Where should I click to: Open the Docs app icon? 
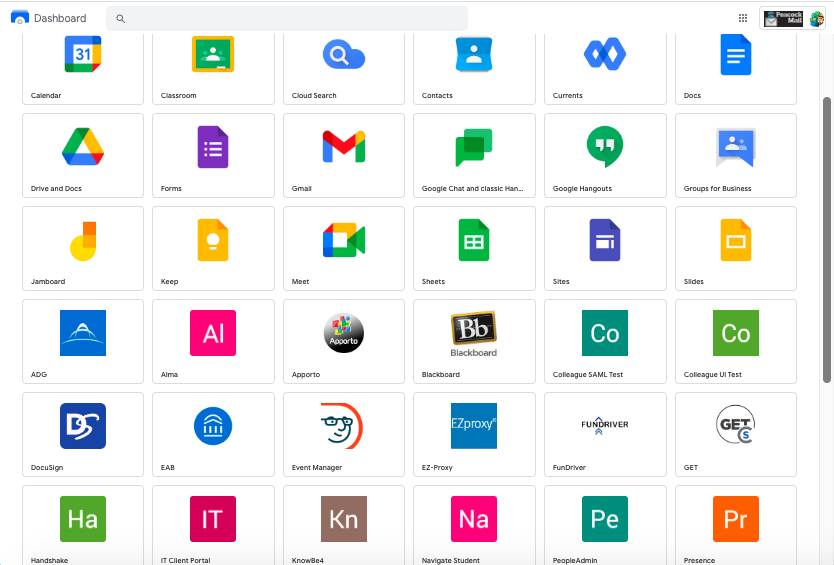coord(736,54)
